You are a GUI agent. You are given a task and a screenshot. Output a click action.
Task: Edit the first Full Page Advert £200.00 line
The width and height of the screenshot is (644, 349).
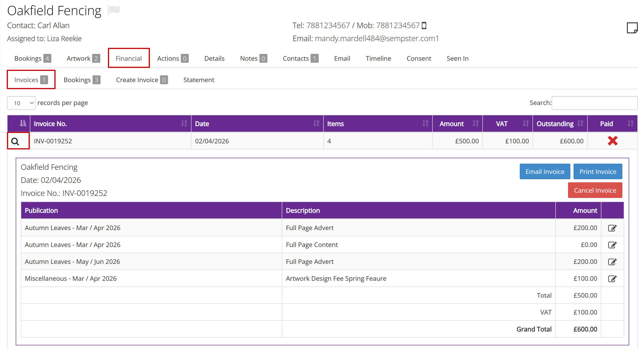tap(612, 228)
